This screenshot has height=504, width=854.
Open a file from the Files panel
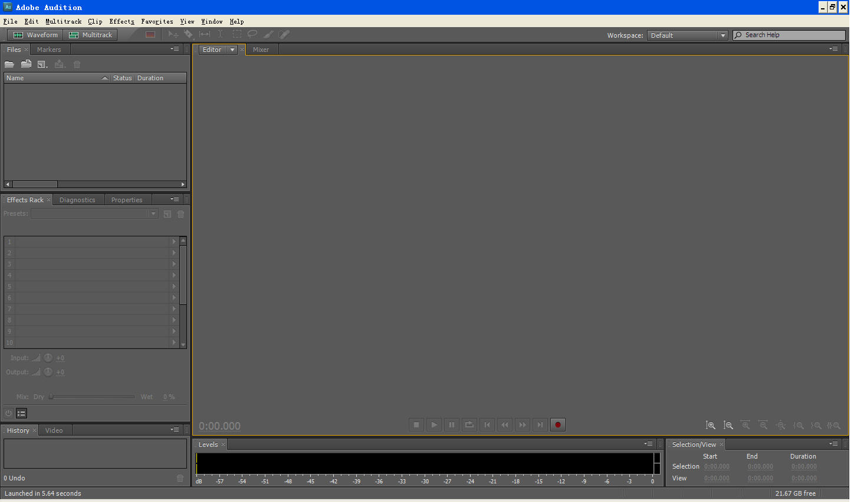[x=9, y=64]
